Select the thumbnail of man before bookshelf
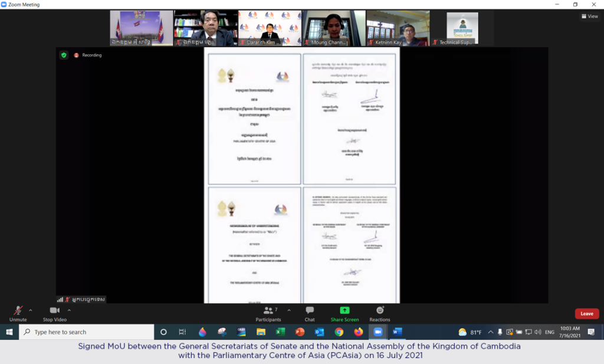The height and width of the screenshot is (364, 604). (x=205, y=28)
